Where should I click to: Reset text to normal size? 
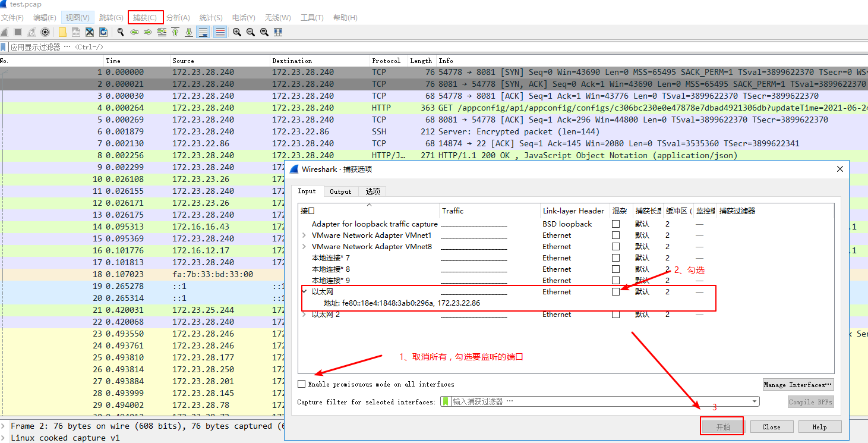click(264, 32)
